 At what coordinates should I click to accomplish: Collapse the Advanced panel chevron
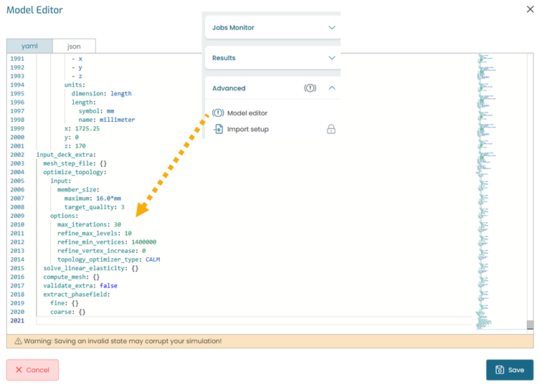click(x=332, y=88)
